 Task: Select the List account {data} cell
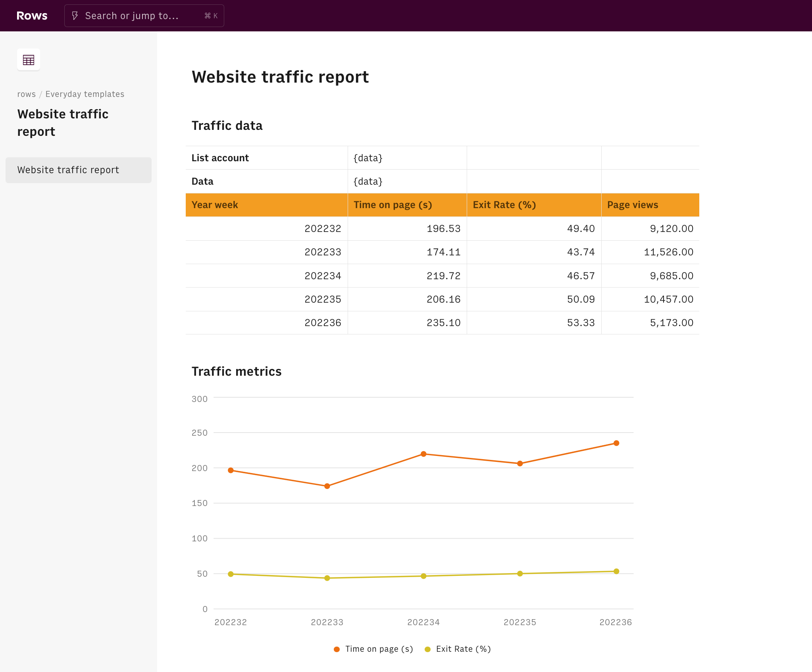point(407,158)
